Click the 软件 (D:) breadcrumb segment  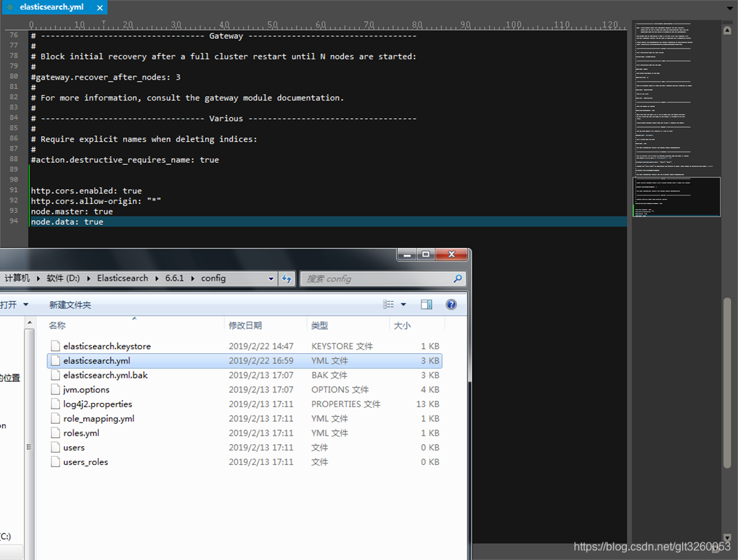(63, 279)
